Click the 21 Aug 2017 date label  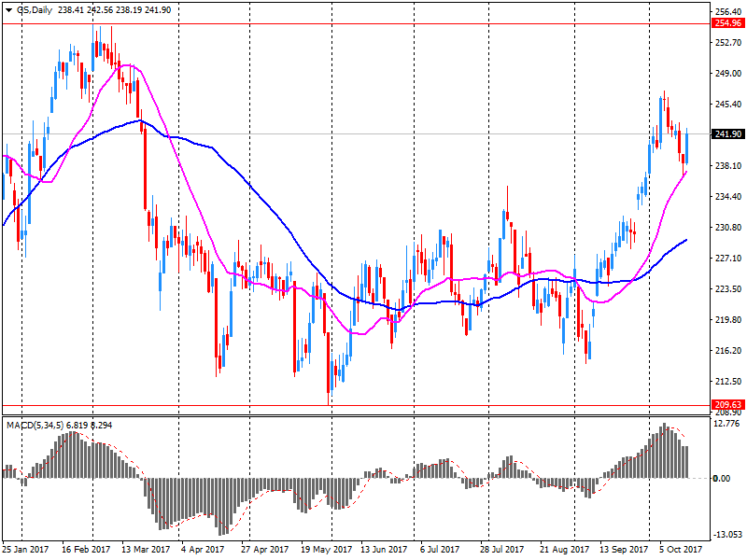[564, 549]
